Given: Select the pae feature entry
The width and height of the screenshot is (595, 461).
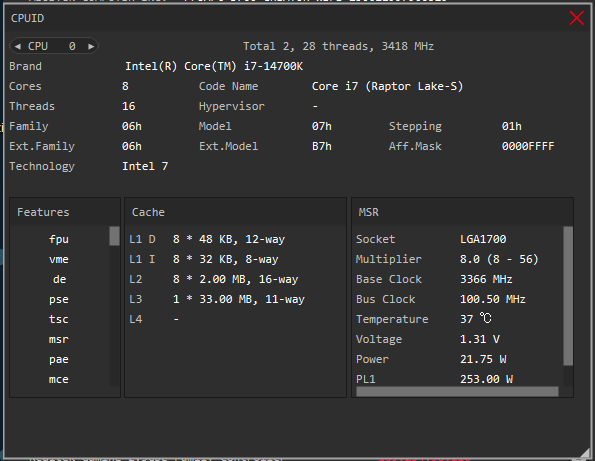Looking at the screenshot, I should pos(59,360).
